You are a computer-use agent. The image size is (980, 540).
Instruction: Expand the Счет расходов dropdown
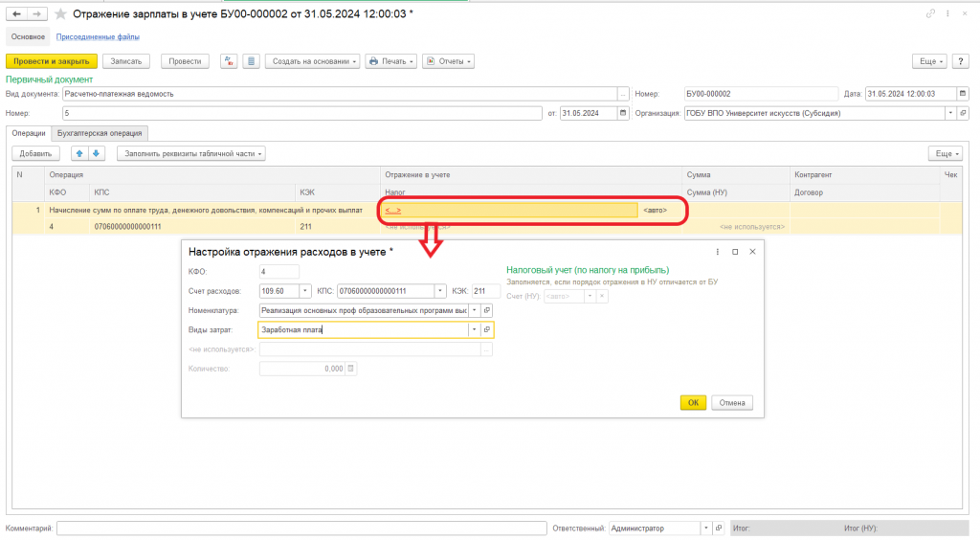tap(305, 291)
